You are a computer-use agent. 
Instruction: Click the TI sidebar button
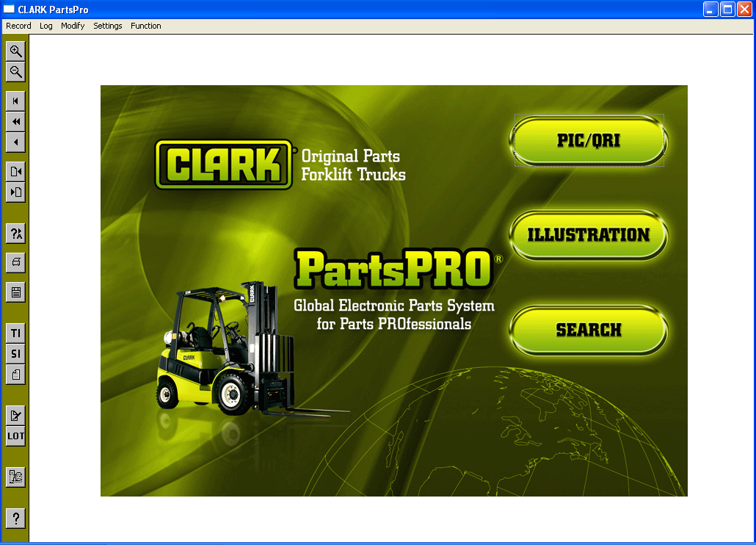15,333
